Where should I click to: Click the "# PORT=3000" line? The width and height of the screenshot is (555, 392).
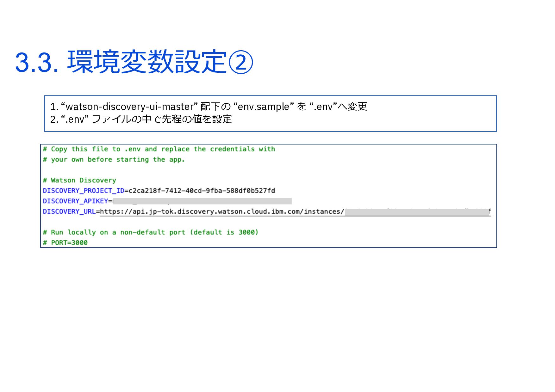65,243
